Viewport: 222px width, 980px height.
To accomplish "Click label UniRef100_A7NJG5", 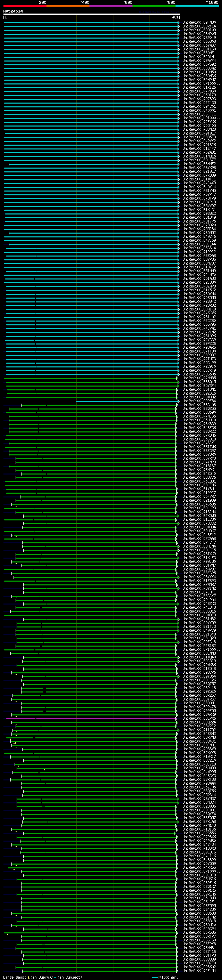I will 199,416.
